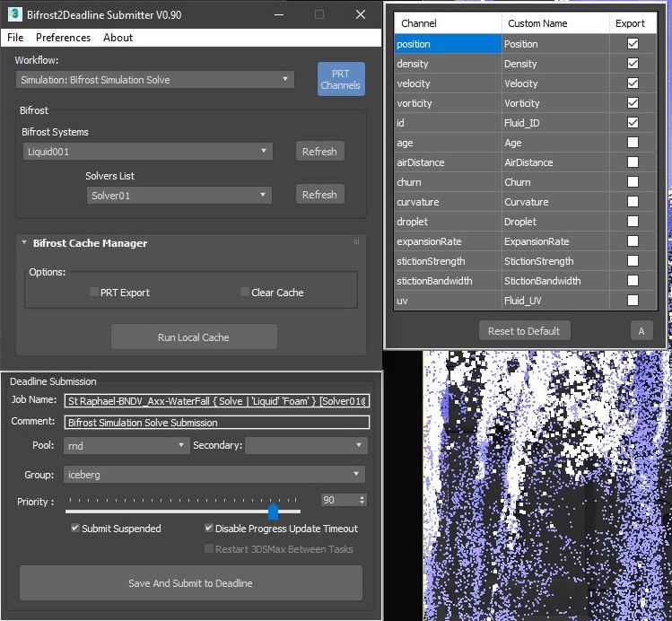Screen dimensions: 672x621
Task: Select the vorticity channel cell
Action: click(x=448, y=103)
